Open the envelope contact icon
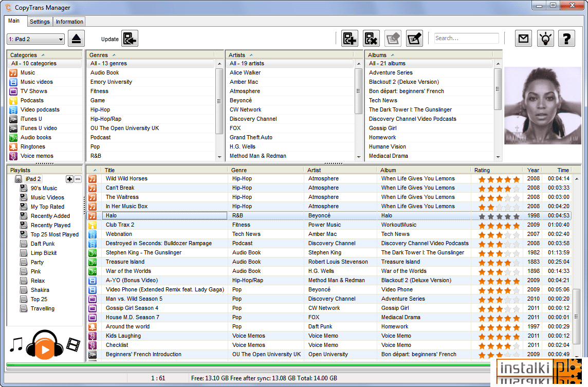 [x=524, y=39]
